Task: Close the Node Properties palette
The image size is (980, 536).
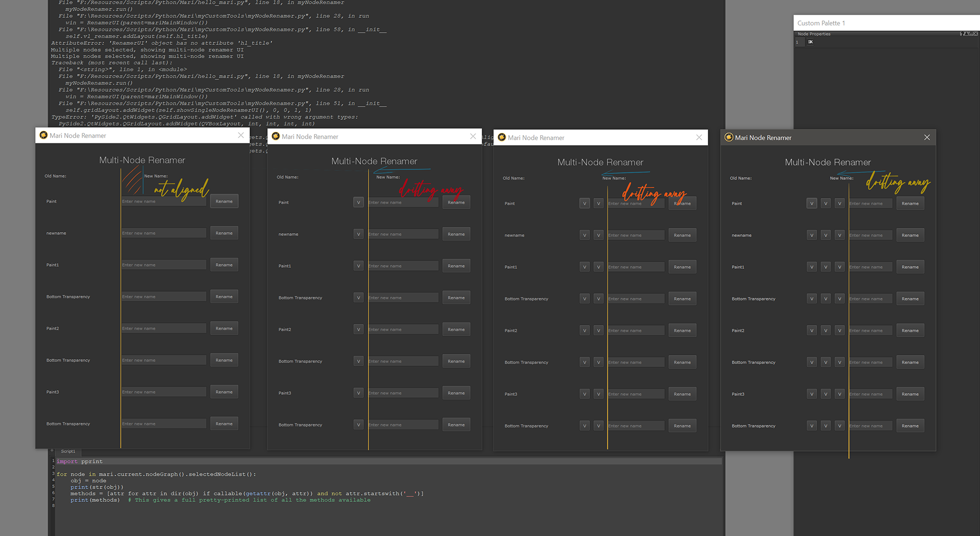Action: [x=976, y=34]
